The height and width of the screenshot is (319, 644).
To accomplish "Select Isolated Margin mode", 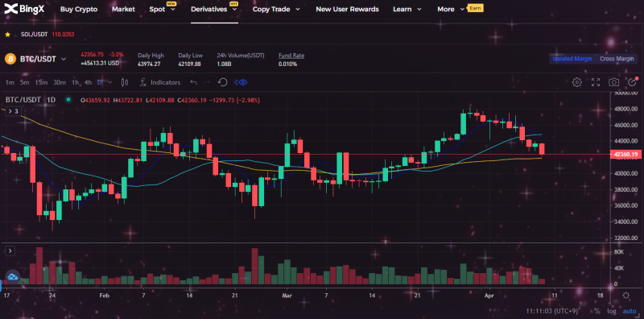I will click(572, 59).
